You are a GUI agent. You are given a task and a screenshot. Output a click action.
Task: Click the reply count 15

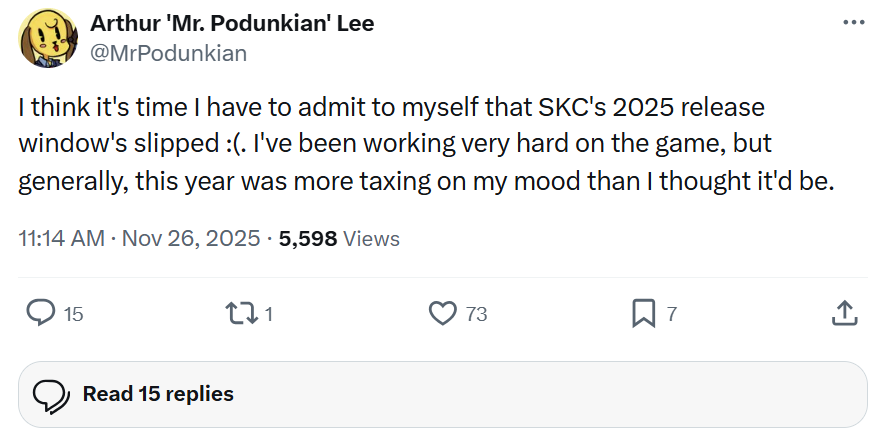pos(74,314)
